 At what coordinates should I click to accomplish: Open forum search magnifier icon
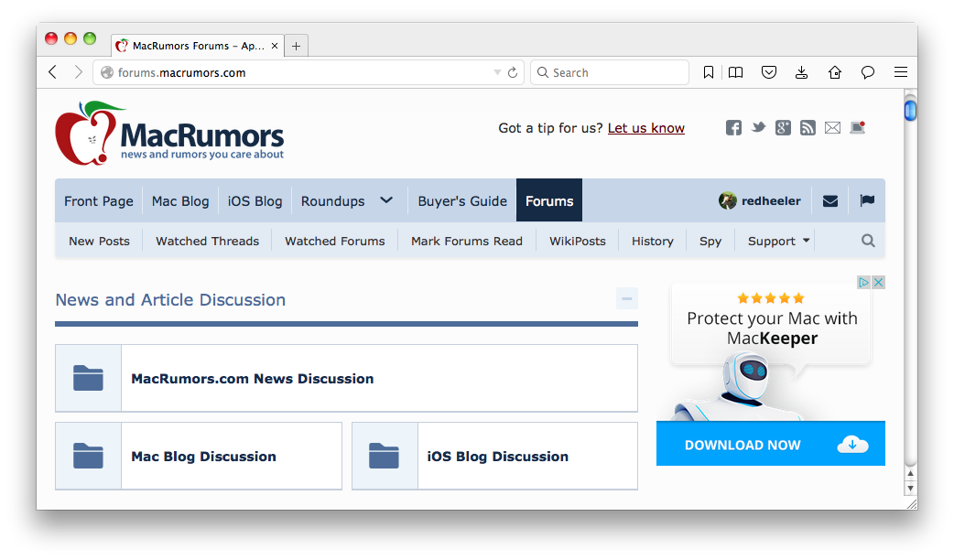pos(868,241)
